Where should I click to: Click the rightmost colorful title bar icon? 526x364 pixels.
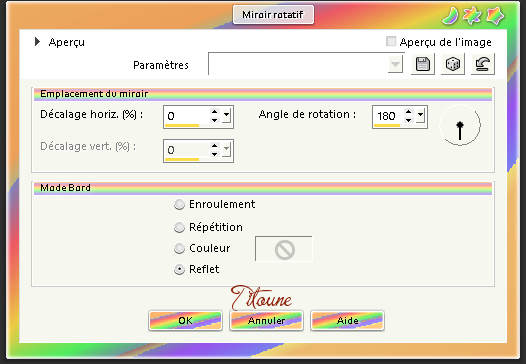tap(495, 15)
